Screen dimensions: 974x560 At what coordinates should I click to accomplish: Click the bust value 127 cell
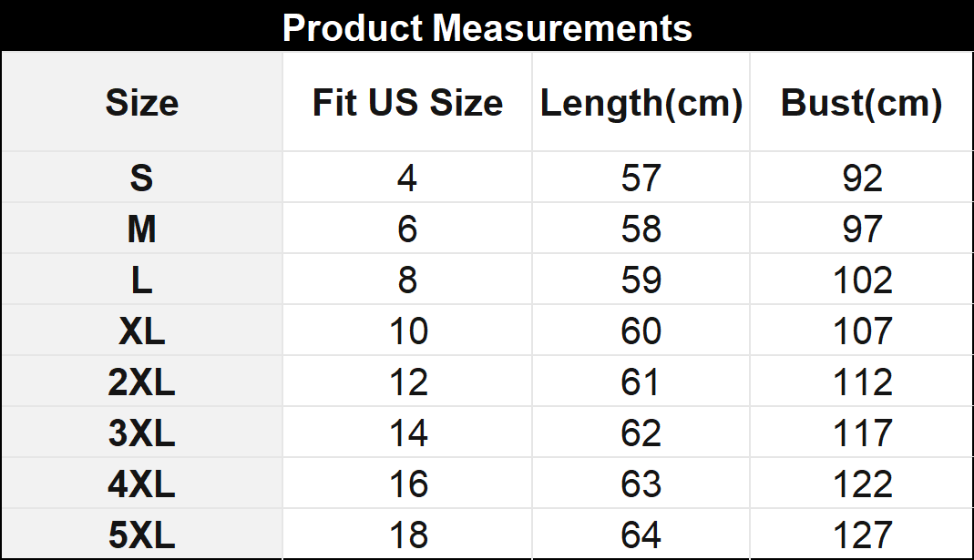tap(862, 535)
